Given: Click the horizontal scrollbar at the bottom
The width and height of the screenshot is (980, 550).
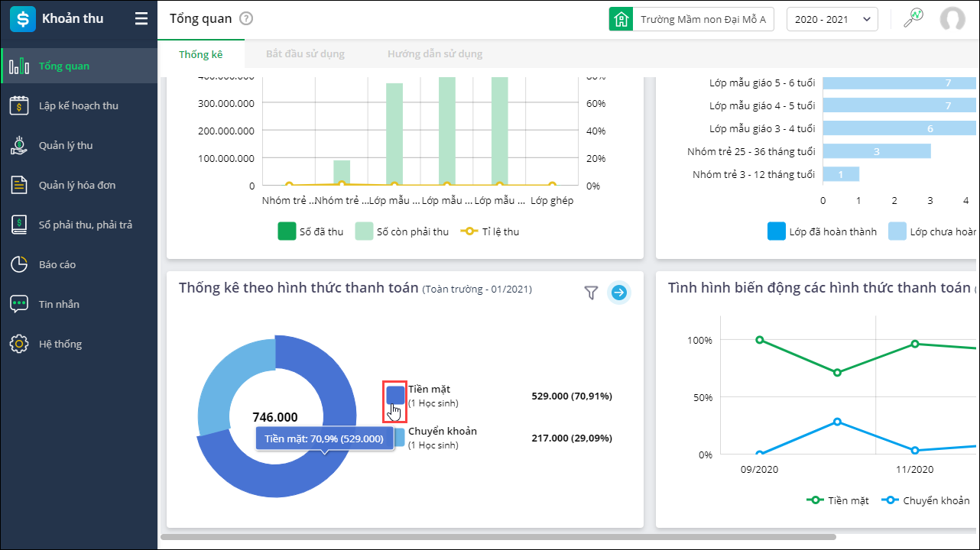Looking at the screenshot, I should [498, 537].
